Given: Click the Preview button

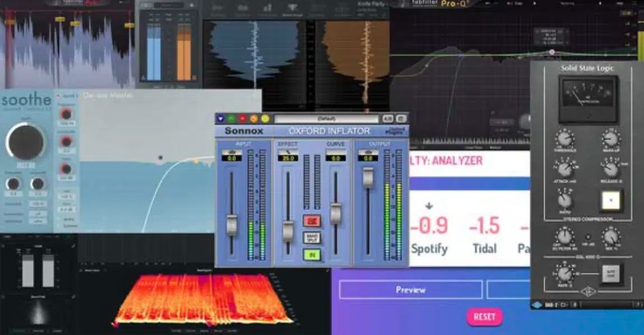Looking at the screenshot, I should [x=411, y=290].
